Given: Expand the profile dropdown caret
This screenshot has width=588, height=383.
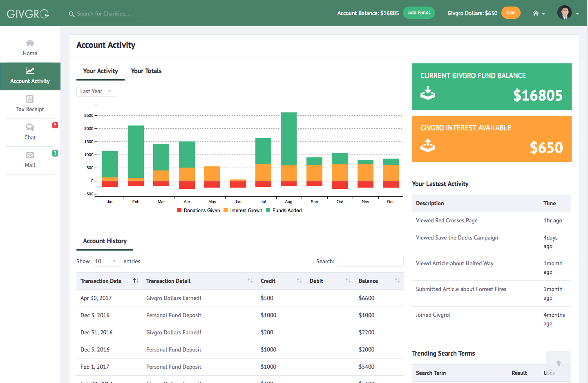Looking at the screenshot, I should (x=577, y=14).
